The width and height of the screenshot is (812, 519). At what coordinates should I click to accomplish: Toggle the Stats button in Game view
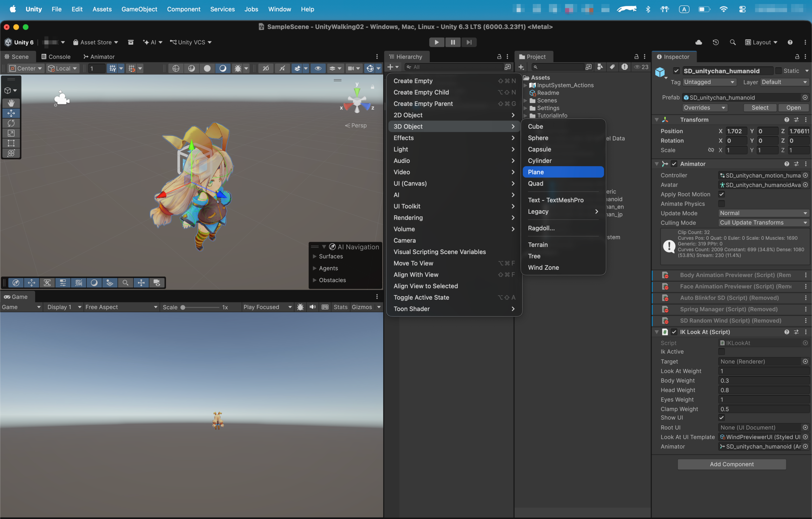(340, 307)
